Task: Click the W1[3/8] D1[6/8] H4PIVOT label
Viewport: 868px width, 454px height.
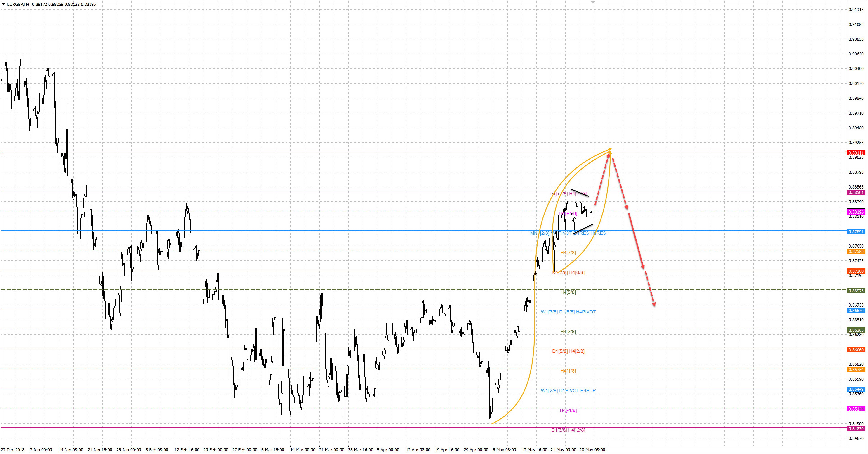Action: (568, 312)
